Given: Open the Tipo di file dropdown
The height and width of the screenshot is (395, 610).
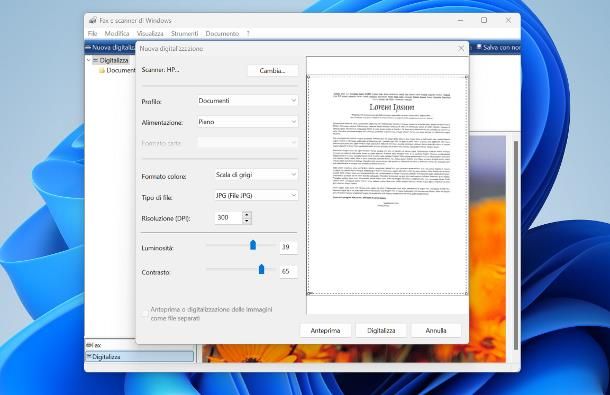Looking at the screenshot, I should 256,196.
